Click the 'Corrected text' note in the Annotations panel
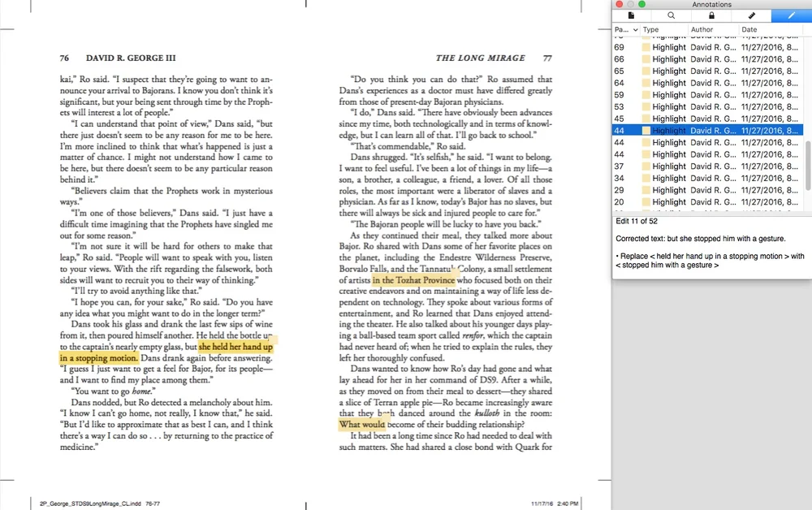The image size is (812, 510). tap(701, 239)
